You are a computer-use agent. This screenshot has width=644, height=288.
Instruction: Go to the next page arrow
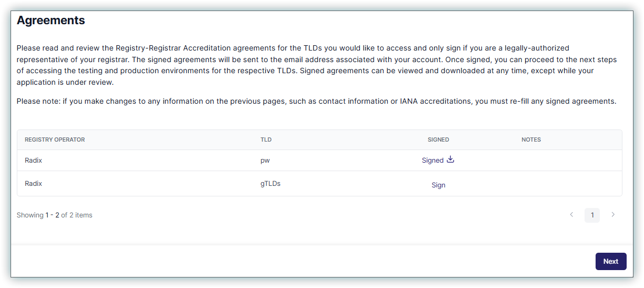[612, 215]
